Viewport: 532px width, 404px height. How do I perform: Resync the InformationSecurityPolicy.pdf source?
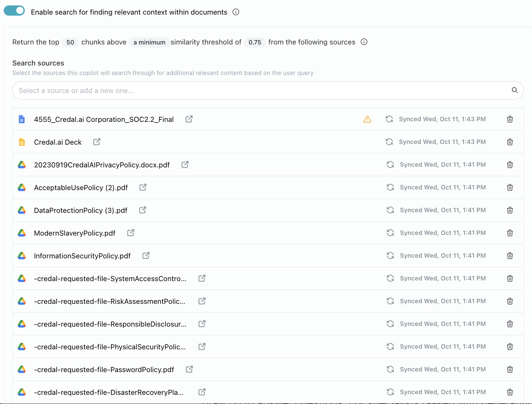[390, 256]
